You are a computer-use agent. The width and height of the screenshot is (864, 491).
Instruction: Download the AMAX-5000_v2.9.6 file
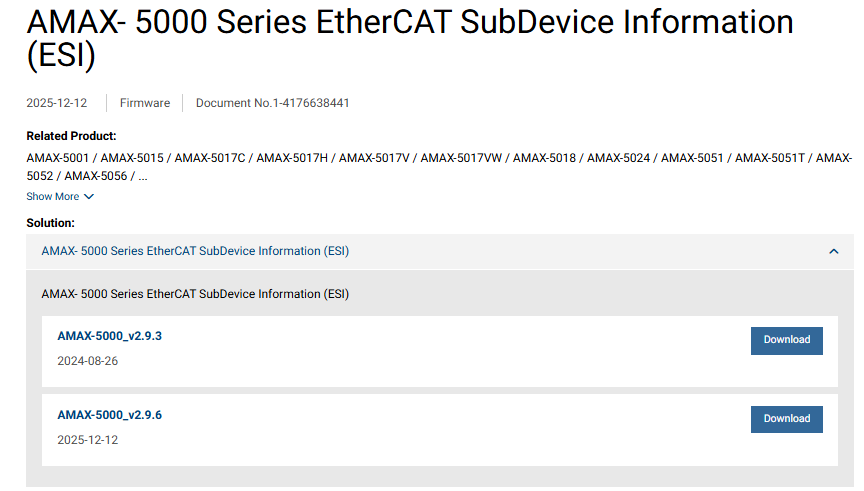coord(786,419)
